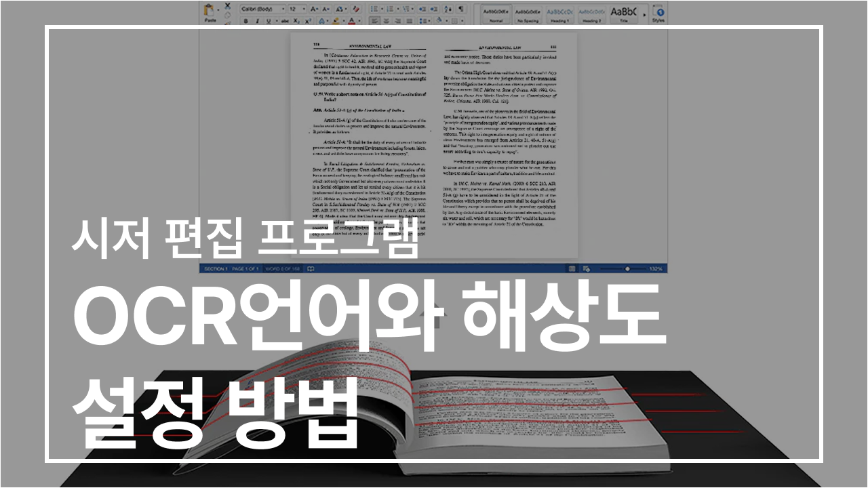Select the Bullets list icon
The height and width of the screenshot is (488, 868).
click(376, 9)
